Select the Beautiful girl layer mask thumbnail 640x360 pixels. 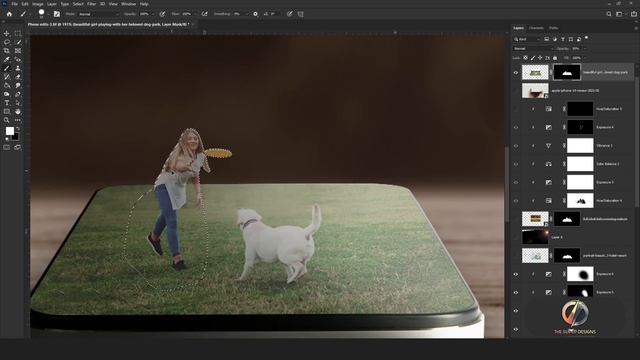tap(567, 73)
